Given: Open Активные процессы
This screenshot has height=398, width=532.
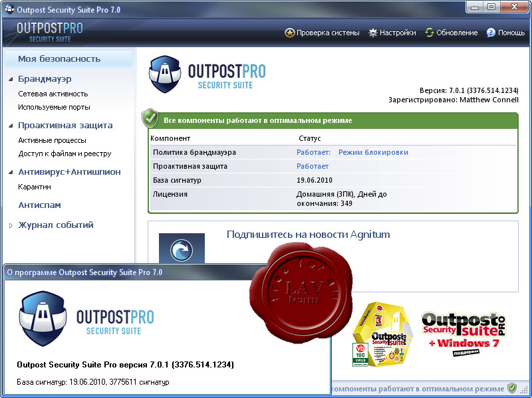Looking at the screenshot, I should [52, 140].
